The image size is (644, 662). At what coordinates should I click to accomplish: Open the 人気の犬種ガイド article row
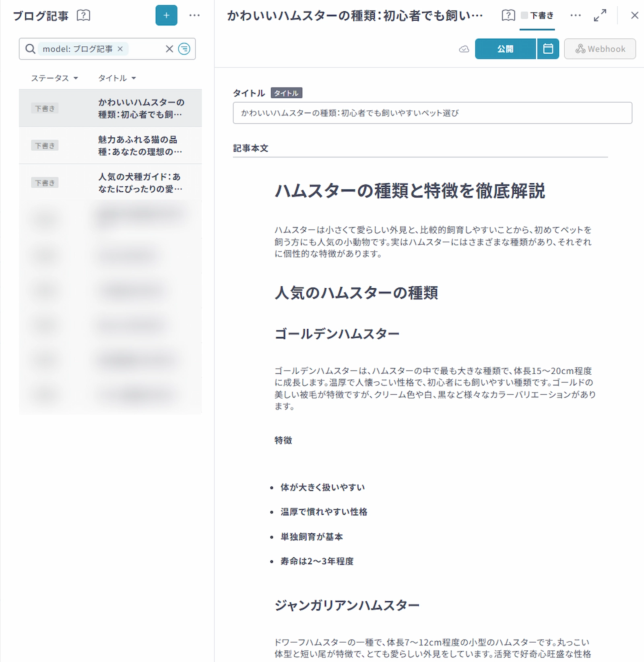[x=139, y=182]
